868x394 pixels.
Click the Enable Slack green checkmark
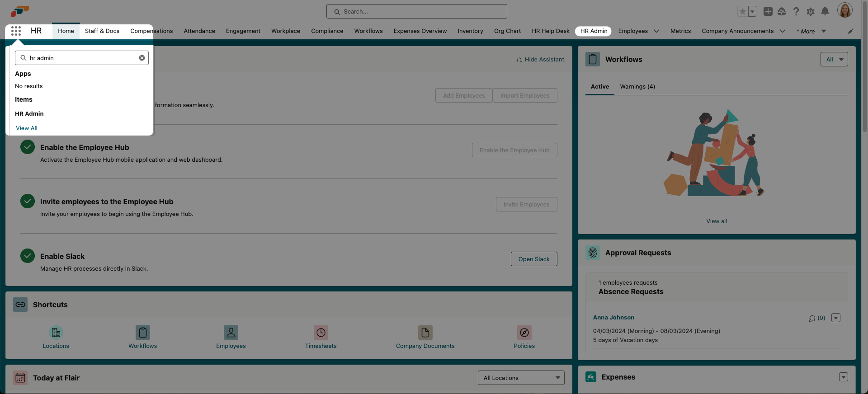28,256
